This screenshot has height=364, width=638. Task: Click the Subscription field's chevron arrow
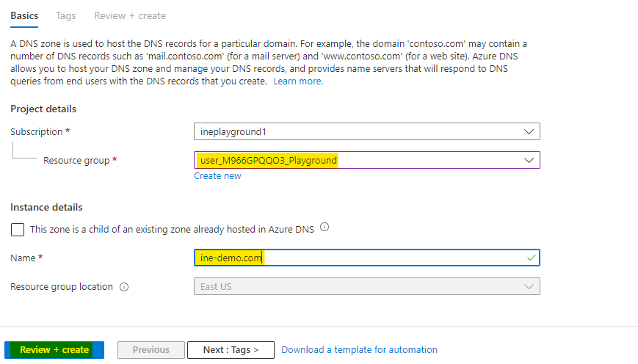[529, 131]
